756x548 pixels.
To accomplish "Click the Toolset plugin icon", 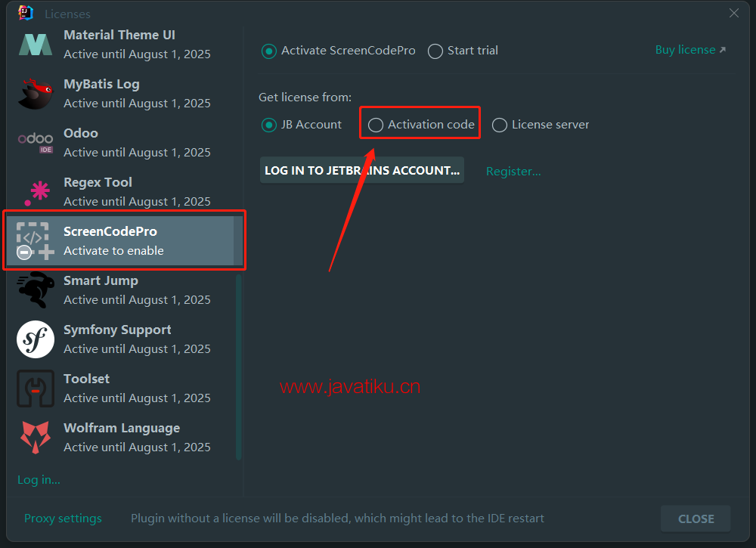I will point(36,389).
